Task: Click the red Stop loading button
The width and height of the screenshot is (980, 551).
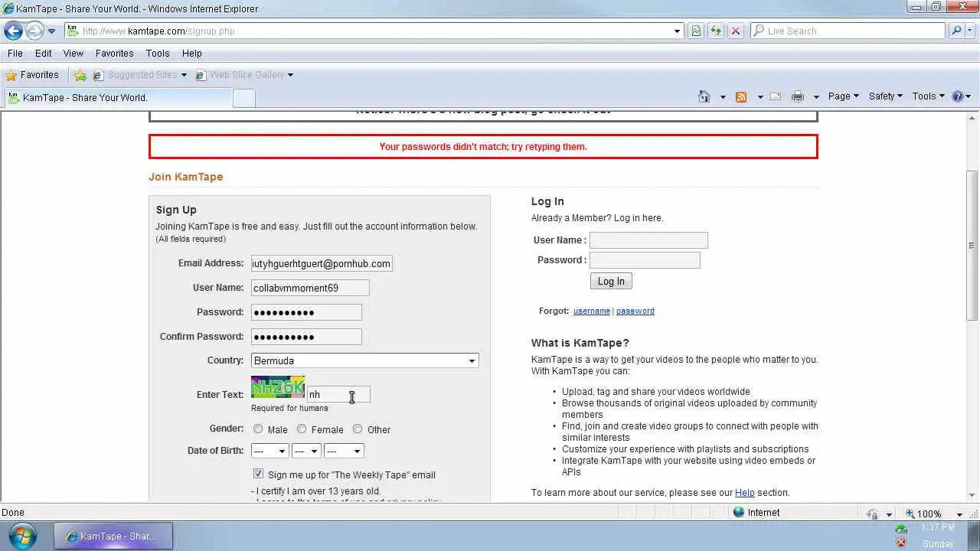Action: pyautogui.click(x=735, y=31)
